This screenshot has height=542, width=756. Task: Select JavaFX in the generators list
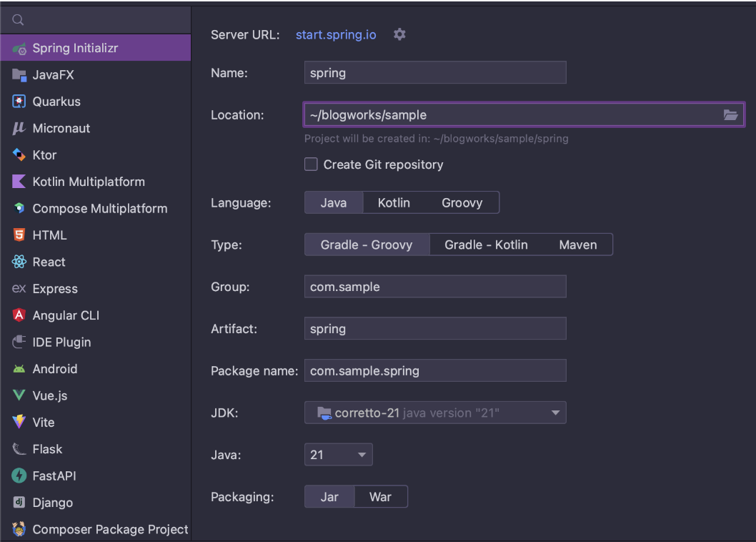pyautogui.click(x=96, y=75)
